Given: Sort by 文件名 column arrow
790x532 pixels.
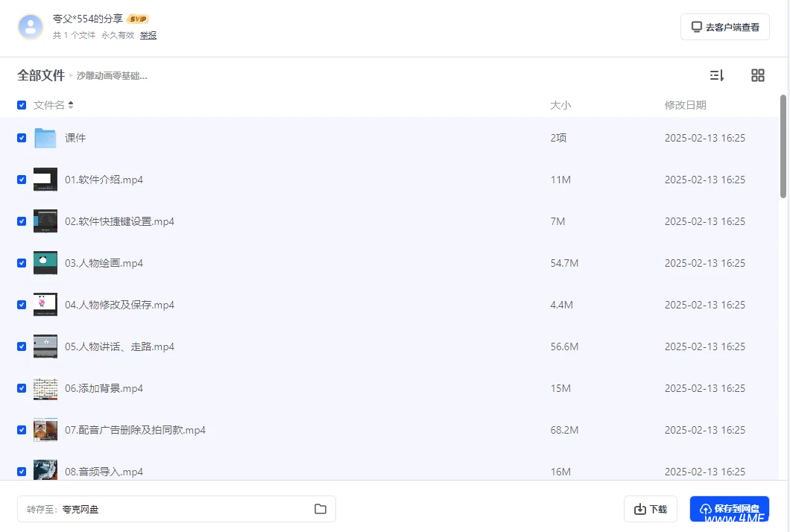Looking at the screenshot, I should 71,105.
